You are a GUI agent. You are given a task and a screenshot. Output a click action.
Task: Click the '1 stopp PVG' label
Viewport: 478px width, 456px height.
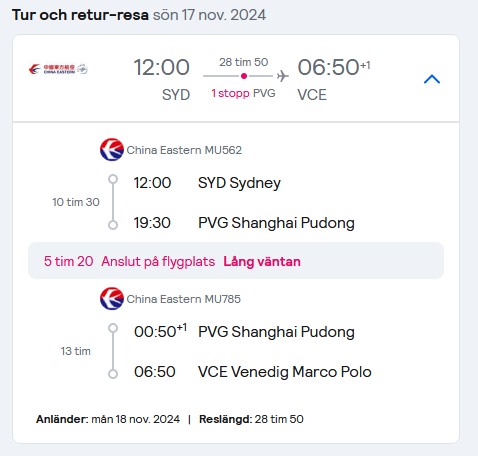pos(243,93)
